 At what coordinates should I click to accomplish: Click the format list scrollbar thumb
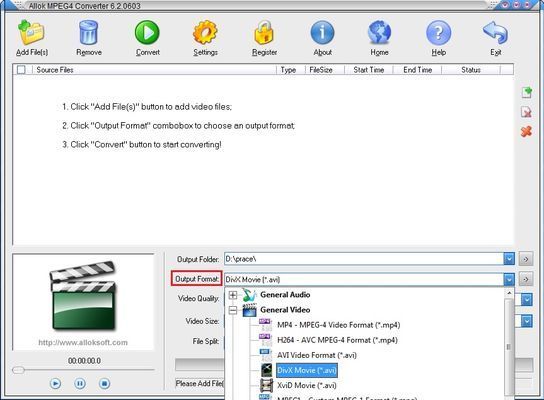coord(509,347)
